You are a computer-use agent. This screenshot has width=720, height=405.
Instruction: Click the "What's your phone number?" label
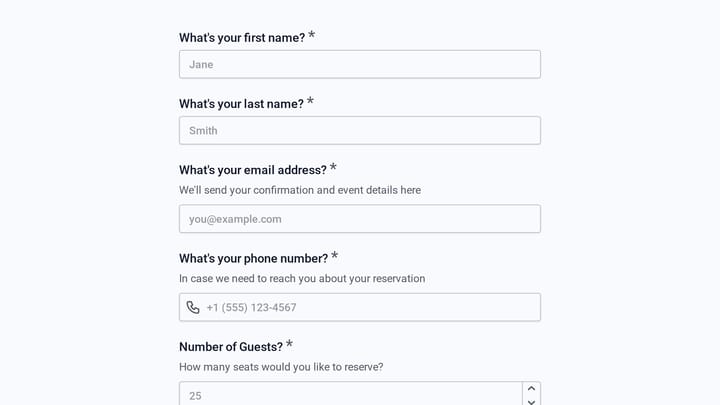tap(253, 259)
